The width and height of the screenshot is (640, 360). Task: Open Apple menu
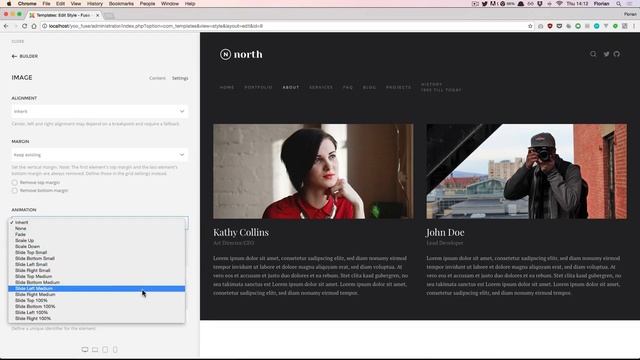[x=9, y=4]
